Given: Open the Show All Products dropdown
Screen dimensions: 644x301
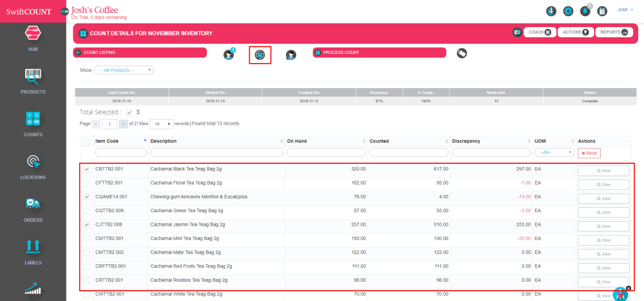Looking at the screenshot, I should coord(124,70).
